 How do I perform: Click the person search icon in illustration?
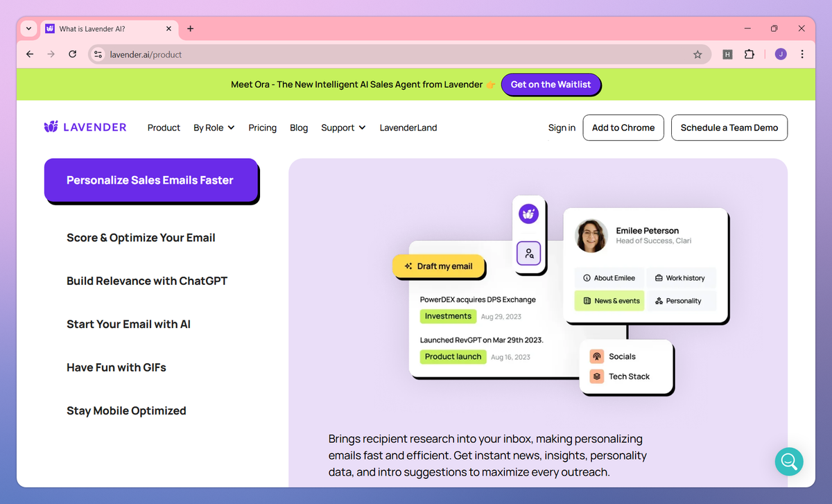(529, 253)
